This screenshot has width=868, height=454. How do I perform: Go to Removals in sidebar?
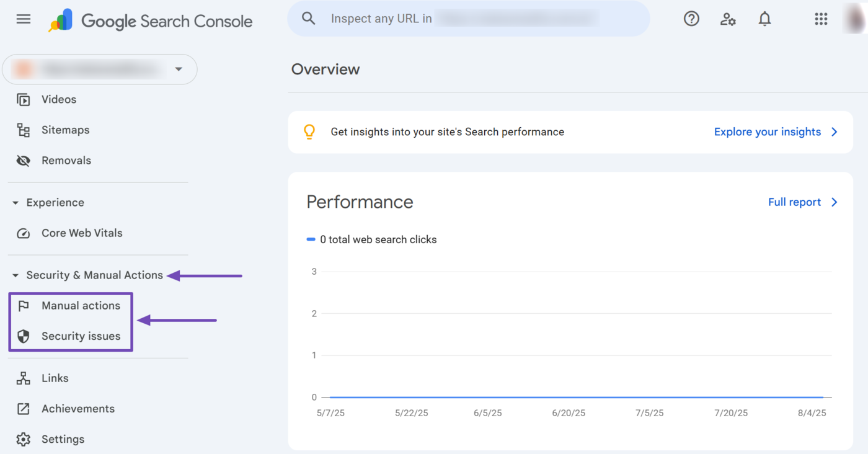tap(66, 161)
